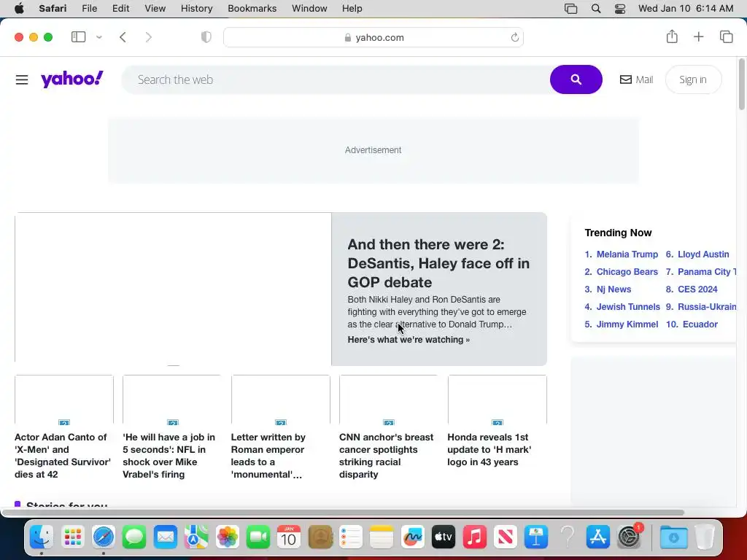The width and height of the screenshot is (747, 560).
Task: Open 'Here's what we're watching' link
Action: 409,340
